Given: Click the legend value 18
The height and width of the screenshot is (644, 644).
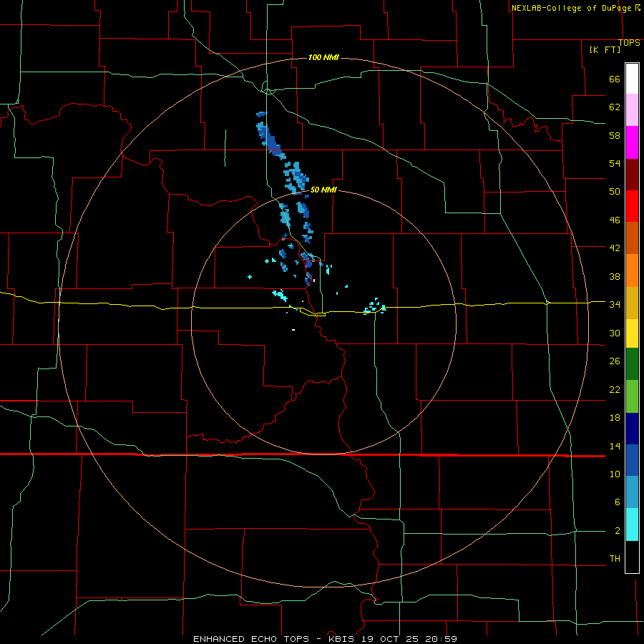Looking at the screenshot, I should (615, 418).
